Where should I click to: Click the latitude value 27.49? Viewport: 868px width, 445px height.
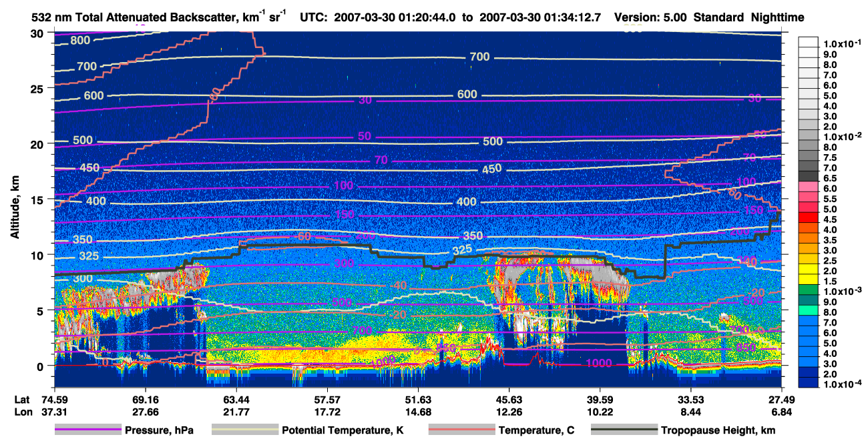click(x=781, y=400)
